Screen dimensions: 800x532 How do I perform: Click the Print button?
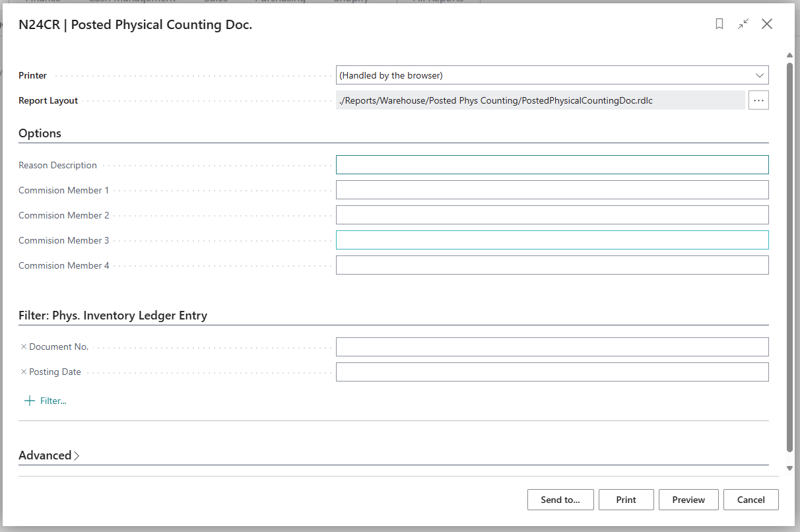pos(626,500)
